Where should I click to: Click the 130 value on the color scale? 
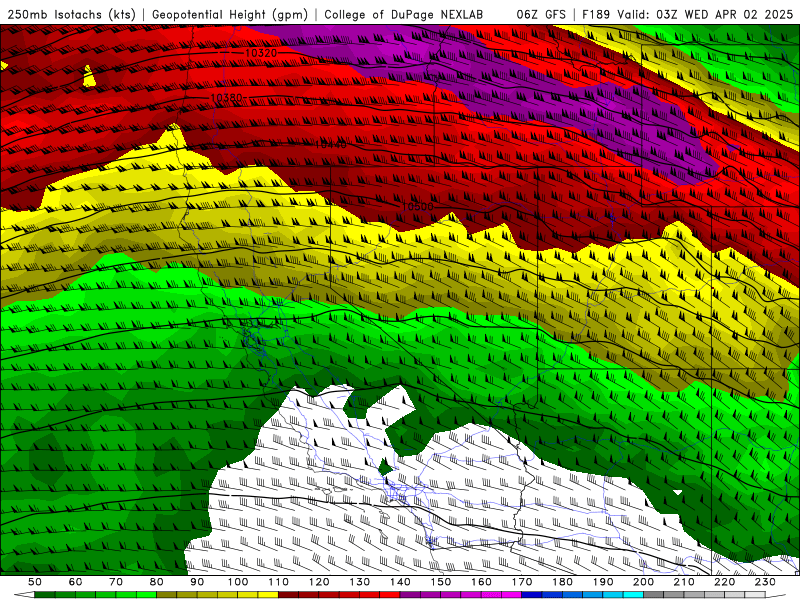[359, 582]
